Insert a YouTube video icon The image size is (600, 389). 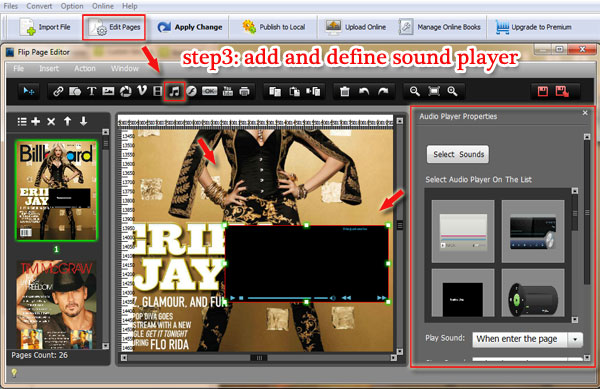coord(228,91)
